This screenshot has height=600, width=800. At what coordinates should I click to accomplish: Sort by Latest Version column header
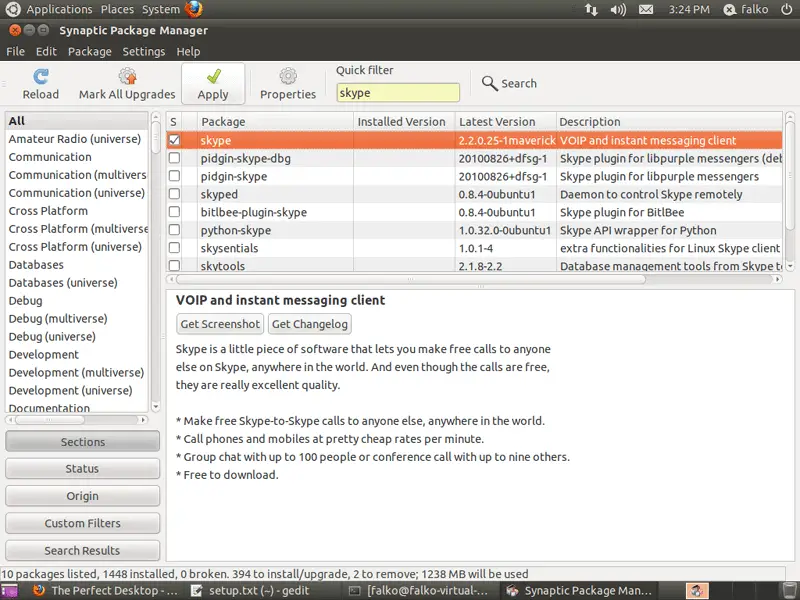(x=506, y=121)
